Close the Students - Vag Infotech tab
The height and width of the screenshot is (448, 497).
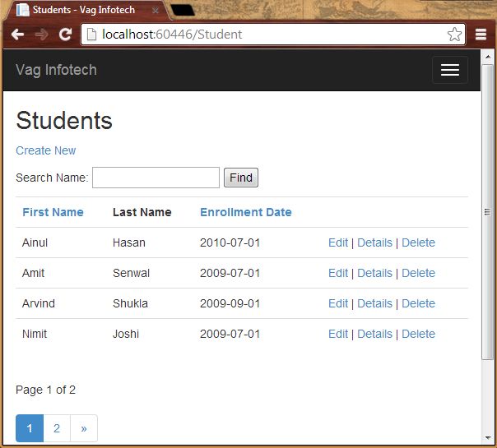tap(155, 11)
